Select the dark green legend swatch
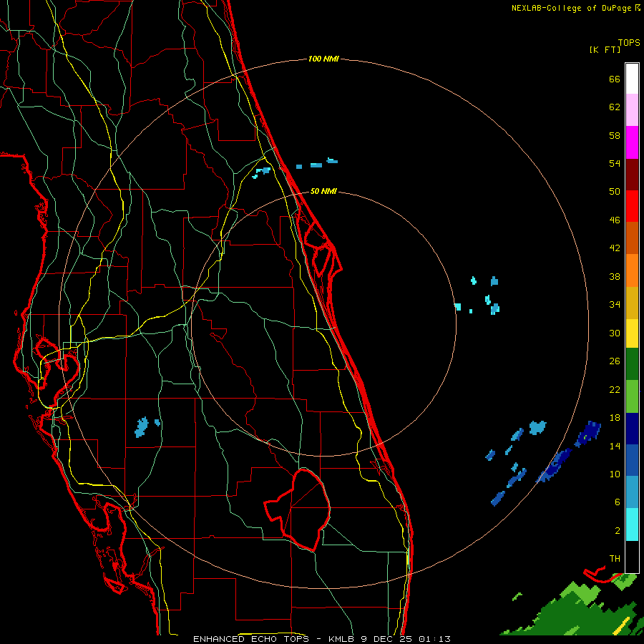 tap(632, 364)
